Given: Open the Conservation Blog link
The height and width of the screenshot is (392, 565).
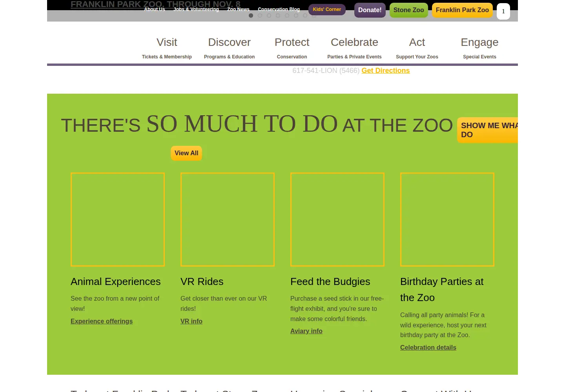Looking at the screenshot, I should pos(279,9).
